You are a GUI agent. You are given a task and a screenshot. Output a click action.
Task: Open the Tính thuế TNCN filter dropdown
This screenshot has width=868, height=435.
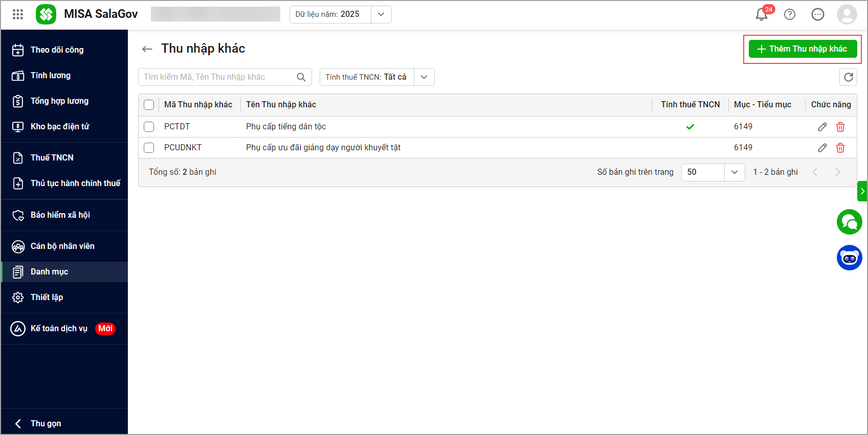pos(424,77)
